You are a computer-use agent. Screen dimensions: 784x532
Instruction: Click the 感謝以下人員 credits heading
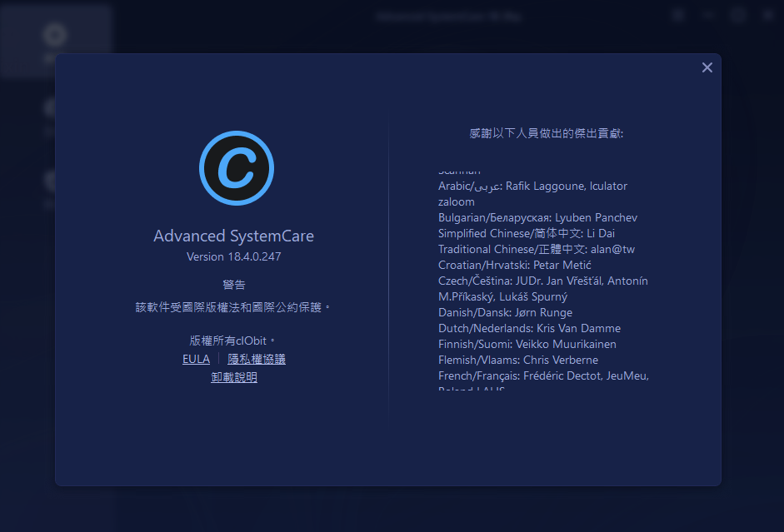pos(547,133)
